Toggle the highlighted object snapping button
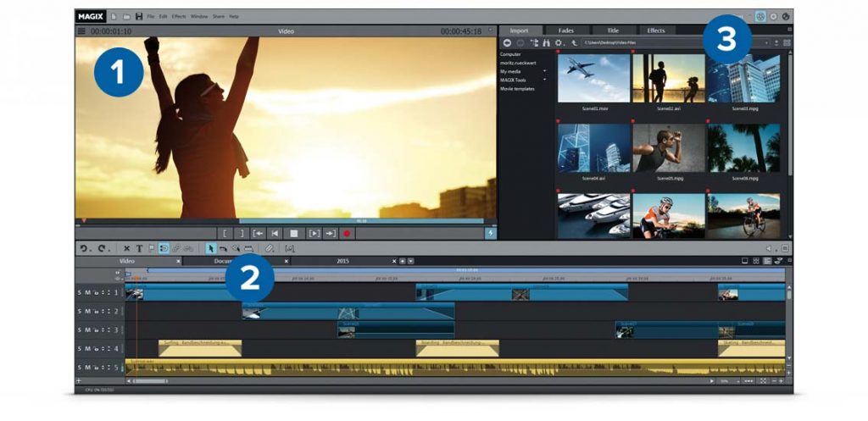This screenshot has height=421, width=868. (164, 249)
